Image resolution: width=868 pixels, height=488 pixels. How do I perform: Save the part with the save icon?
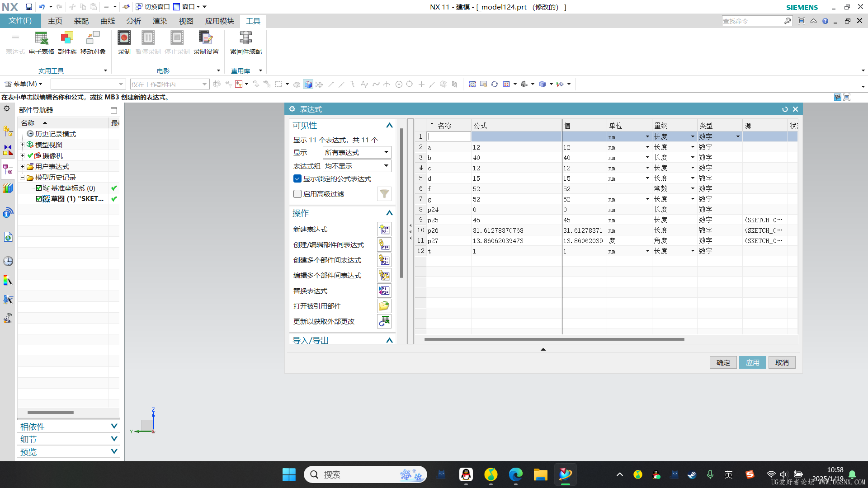click(x=29, y=7)
